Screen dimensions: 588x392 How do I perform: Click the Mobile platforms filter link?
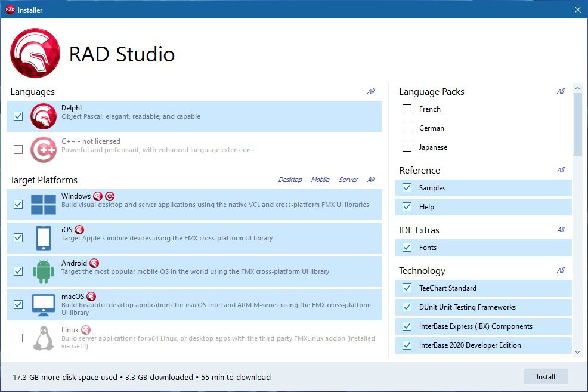pyautogui.click(x=320, y=180)
